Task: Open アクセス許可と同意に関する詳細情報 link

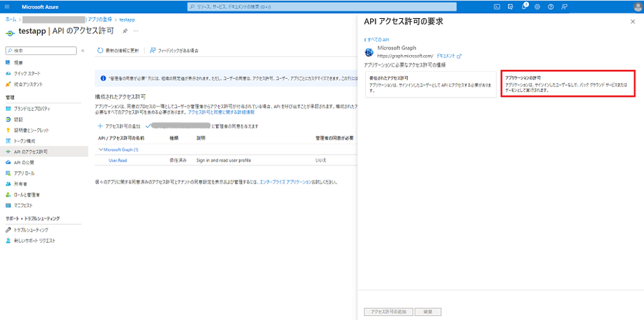Action: [221, 112]
